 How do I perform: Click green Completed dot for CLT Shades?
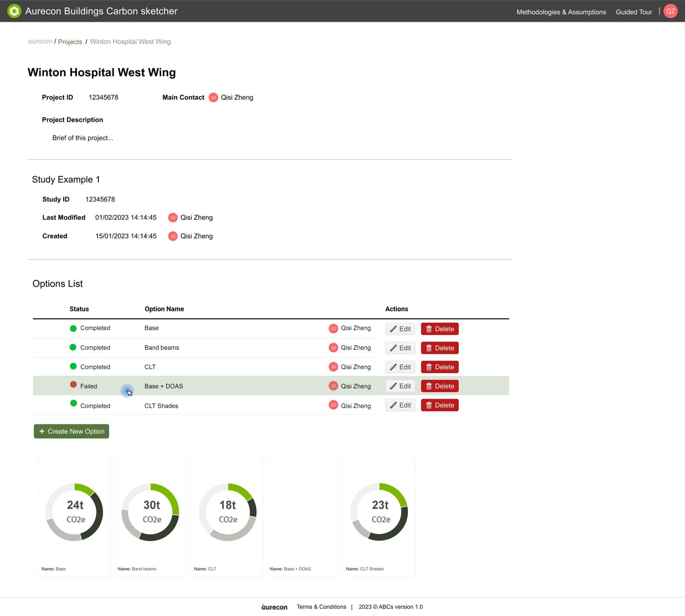[73, 403]
